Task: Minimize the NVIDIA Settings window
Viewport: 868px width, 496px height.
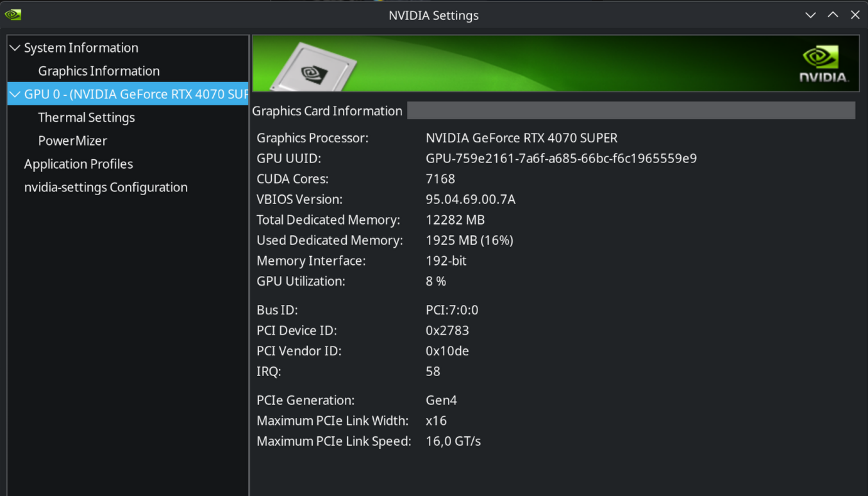Action: pos(810,15)
